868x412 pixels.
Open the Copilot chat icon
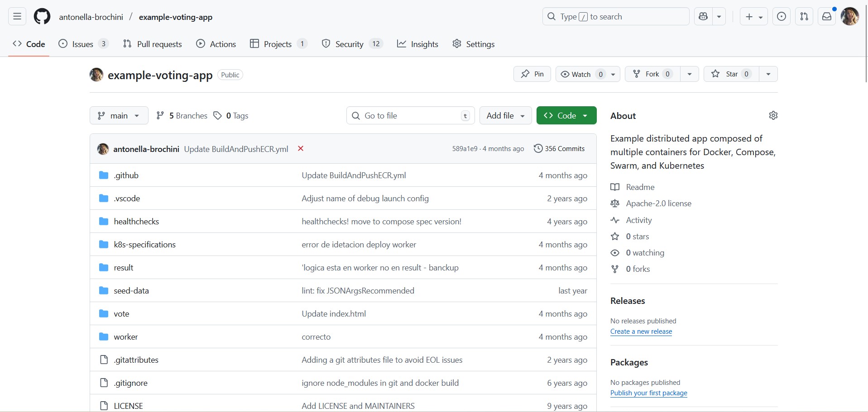tap(703, 17)
